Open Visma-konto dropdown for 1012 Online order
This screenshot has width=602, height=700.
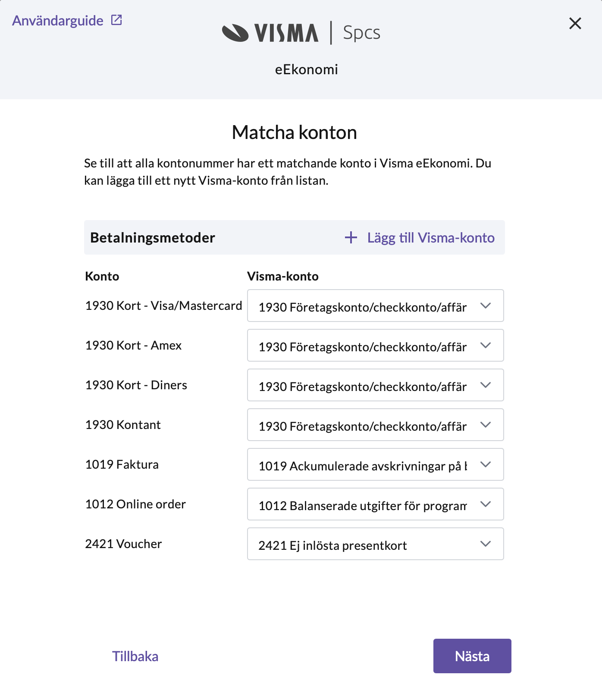point(375,505)
